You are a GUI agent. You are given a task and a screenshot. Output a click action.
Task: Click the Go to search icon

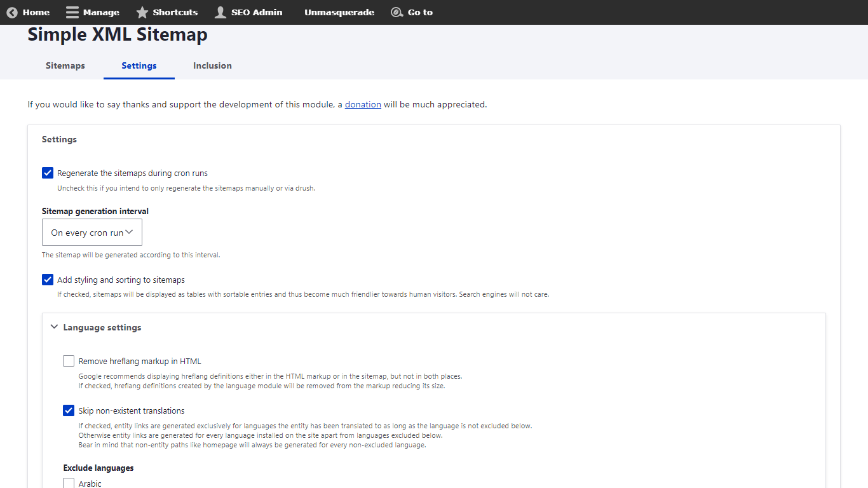tap(397, 12)
